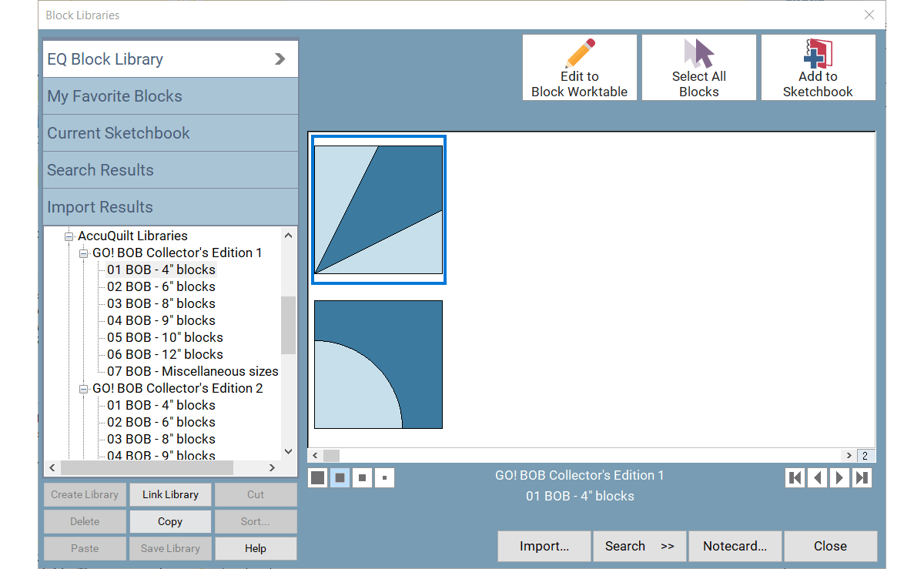The width and height of the screenshot is (924, 569).
Task: Click Add to Sketchbook icon
Action: (818, 54)
